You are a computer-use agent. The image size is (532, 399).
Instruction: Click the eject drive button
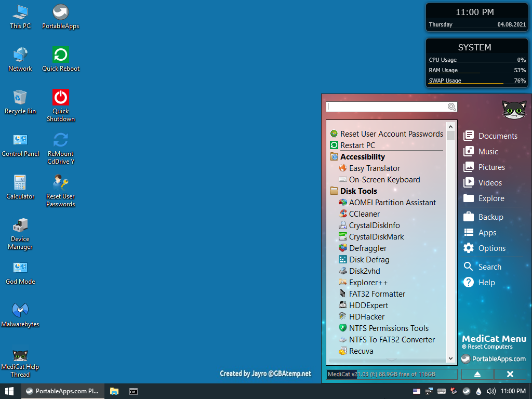click(x=477, y=374)
